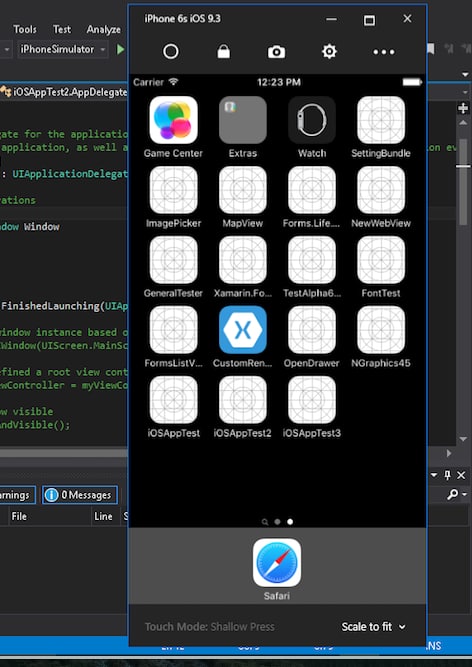
Task: Open the Tools menu in Visual Studio
Action: pyautogui.click(x=25, y=29)
